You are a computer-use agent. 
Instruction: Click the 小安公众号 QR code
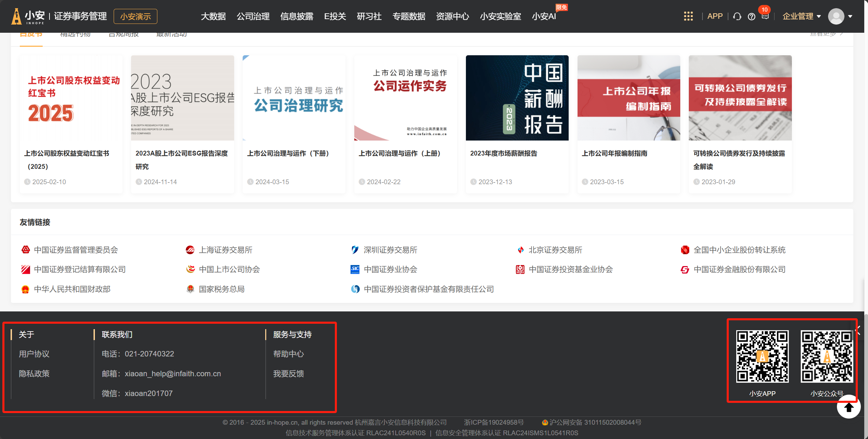[x=827, y=356]
